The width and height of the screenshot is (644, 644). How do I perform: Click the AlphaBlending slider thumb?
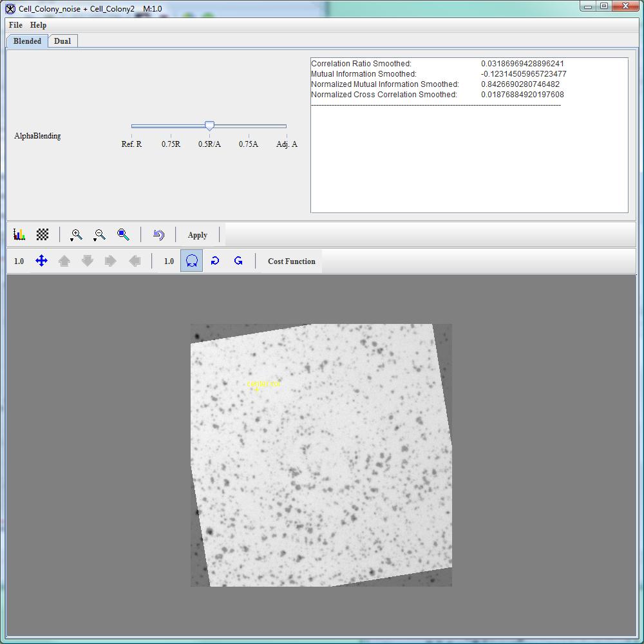click(209, 126)
